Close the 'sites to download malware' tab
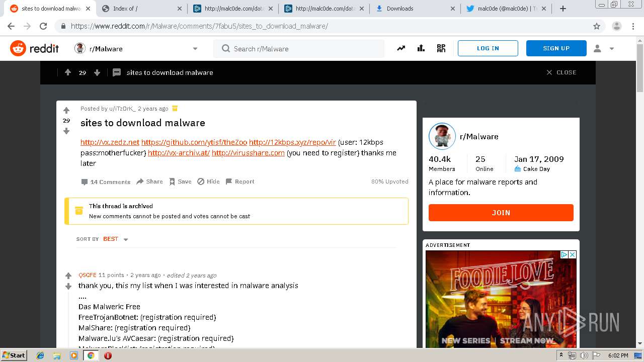The width and height of the screenshot is (644, 362). point(88,9)
